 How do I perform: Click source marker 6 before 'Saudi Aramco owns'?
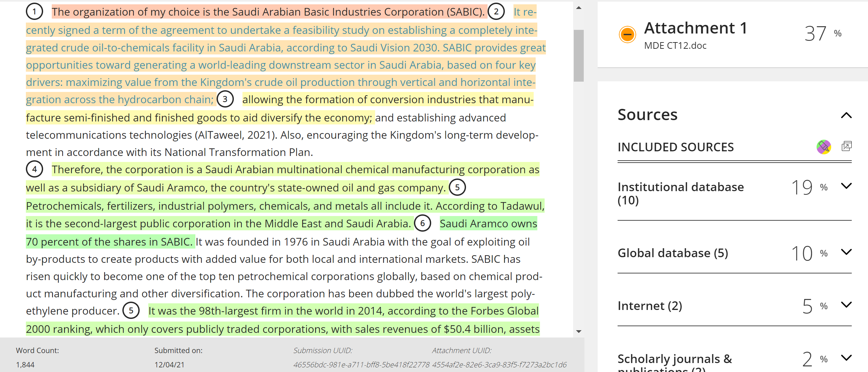pyautogui.click(x=422, y=223)
